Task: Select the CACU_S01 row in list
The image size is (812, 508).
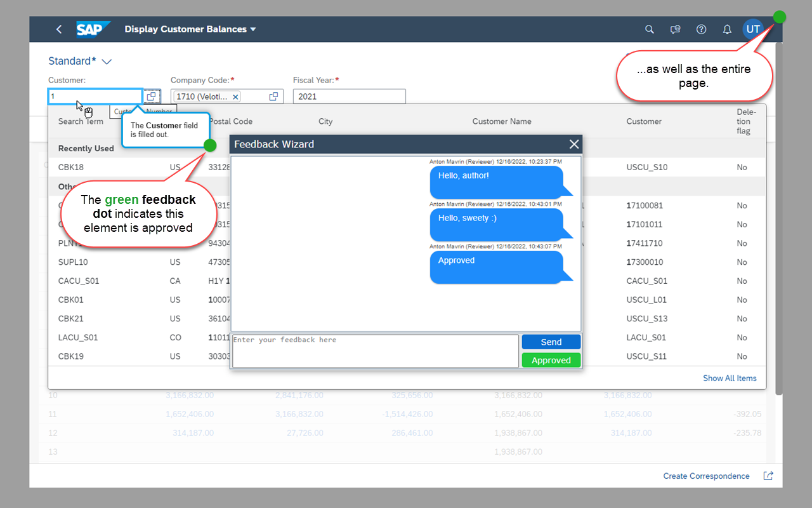Action: (x=79, y=281)
